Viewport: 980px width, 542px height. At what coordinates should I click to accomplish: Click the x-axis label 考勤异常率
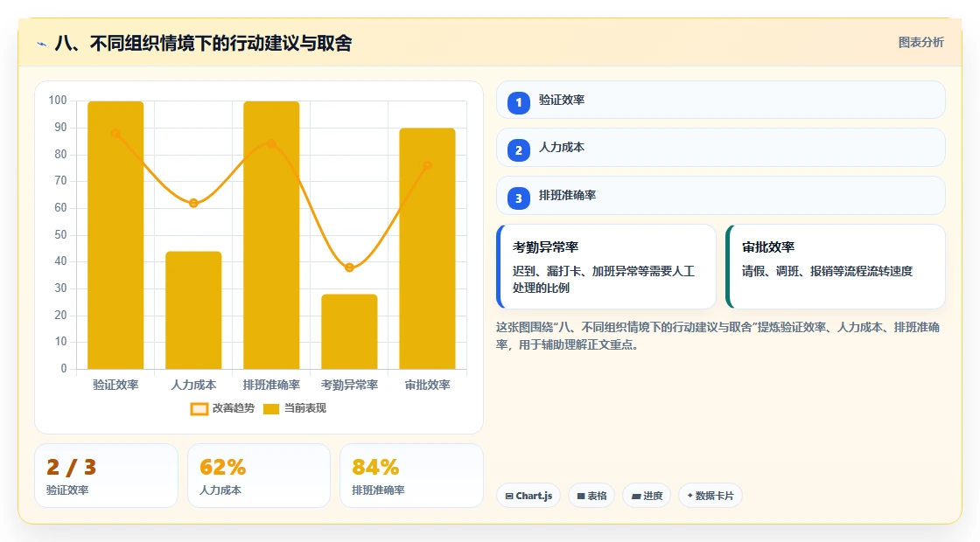click(x=349, y=385)
